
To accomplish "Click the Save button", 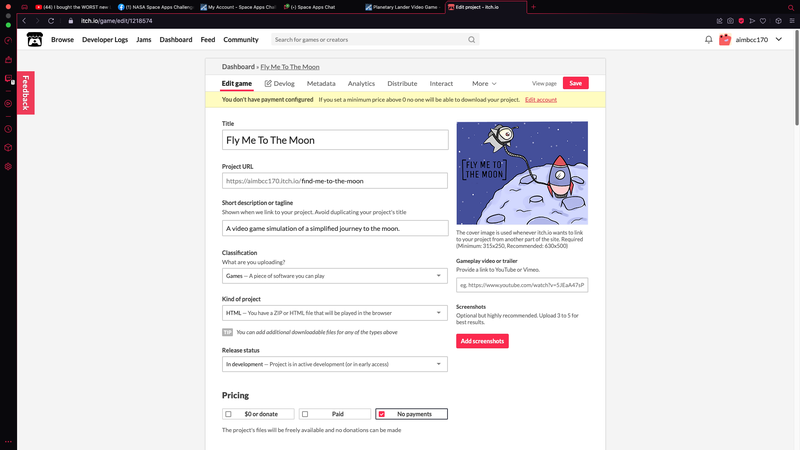I will point(576,83).
